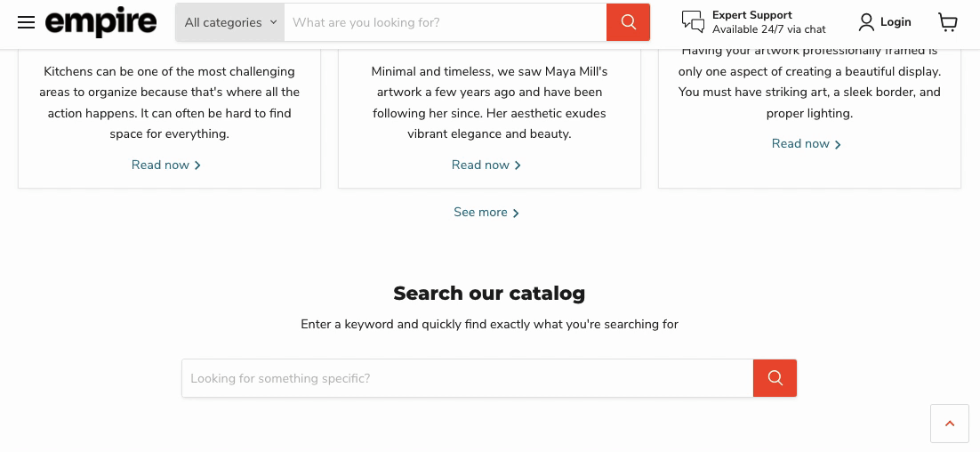980x452 pixels.
Task: Click the Login user account icon
Action: click(866, 22)
